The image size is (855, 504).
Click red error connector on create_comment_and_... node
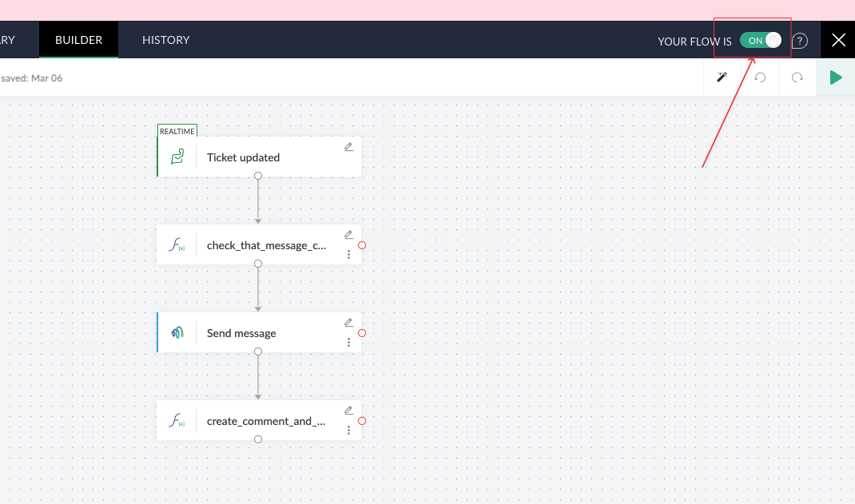361,421
